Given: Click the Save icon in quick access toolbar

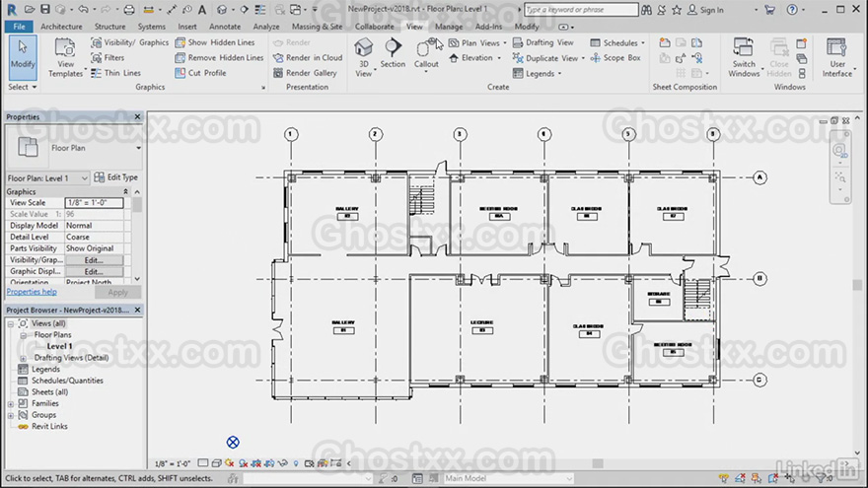Looking at the screenshot, I should pos(45,10).
